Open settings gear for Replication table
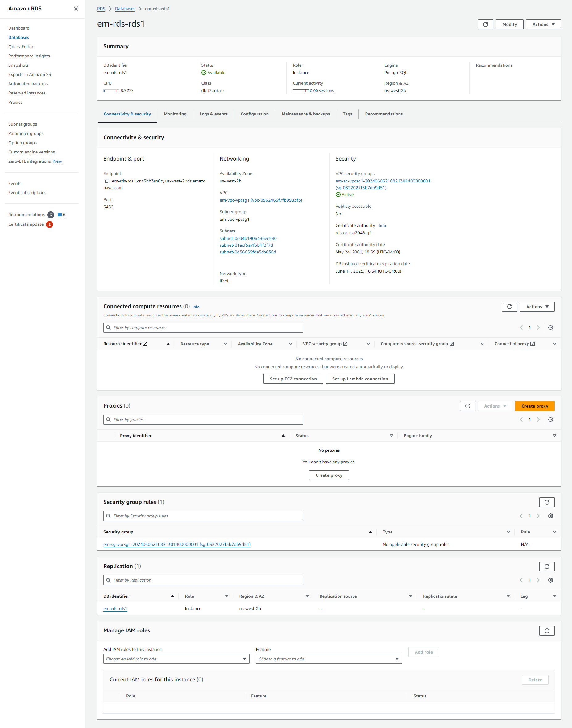The height and width of the screenshot is (728, 572). 551,580
